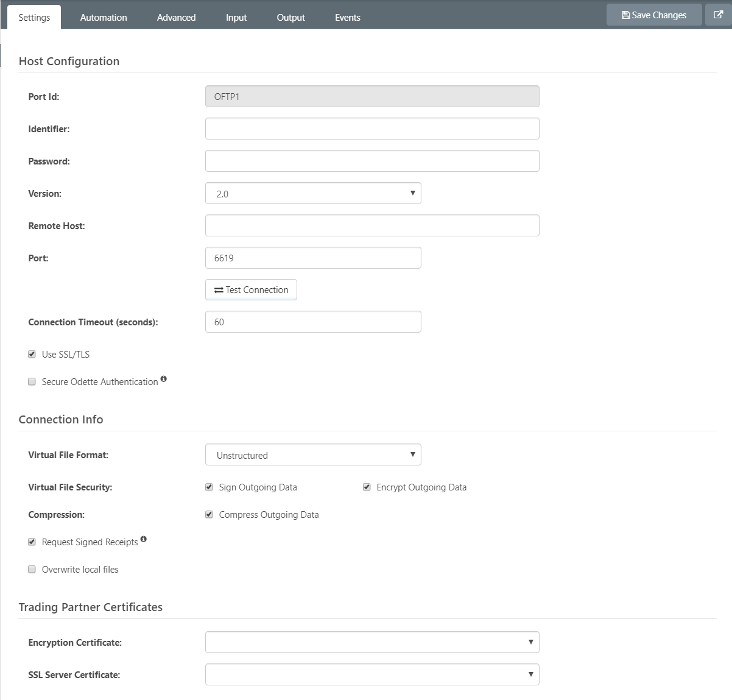Open Secure Odette Authentication info icon
Screen dimensions: 732x700
[163, 379]
